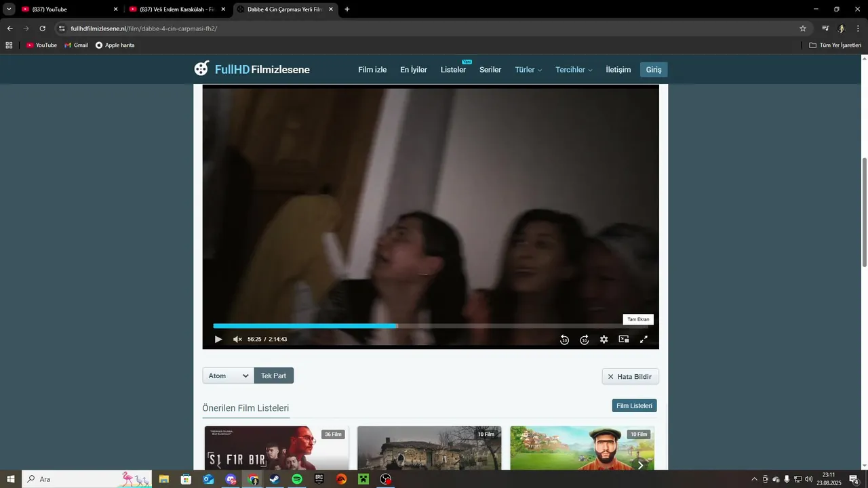Go to the En İyiler page
The width and height of the screenshot is (868, 488).
pyautogui.click(x=414, y=70)
